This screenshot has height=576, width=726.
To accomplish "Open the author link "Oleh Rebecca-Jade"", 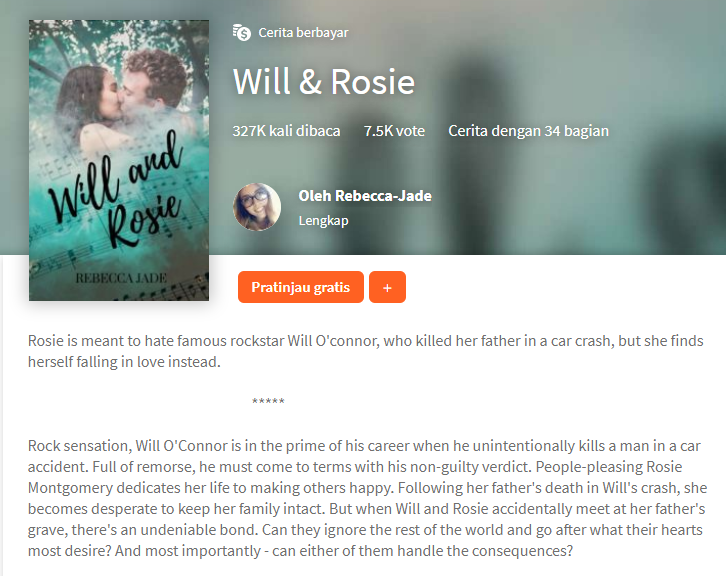I will pos(365,196).
